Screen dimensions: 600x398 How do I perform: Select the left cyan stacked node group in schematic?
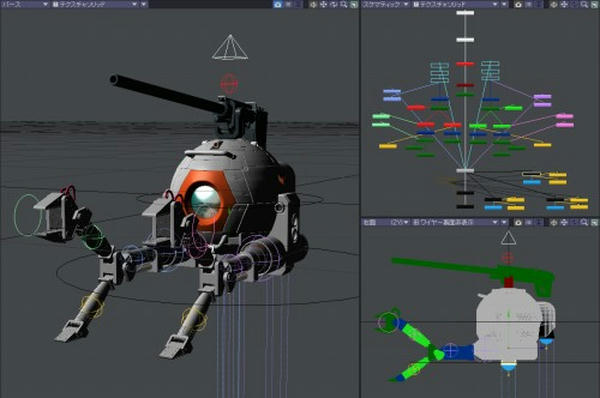coord(440,73)
